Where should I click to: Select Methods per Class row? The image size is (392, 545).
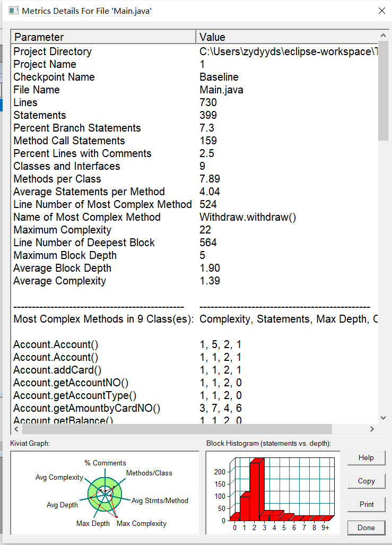tap(195, 179)
